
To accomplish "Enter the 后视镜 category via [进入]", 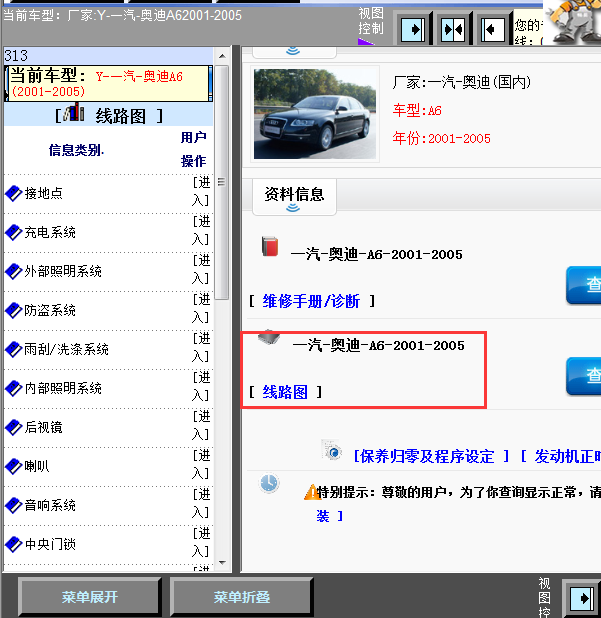I will (x=201, y=426).
